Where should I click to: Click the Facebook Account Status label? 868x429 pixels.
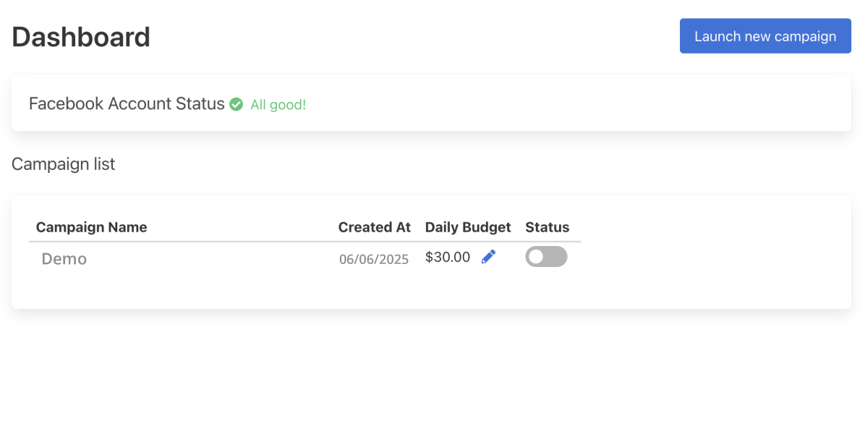click(x=127, y=103)
